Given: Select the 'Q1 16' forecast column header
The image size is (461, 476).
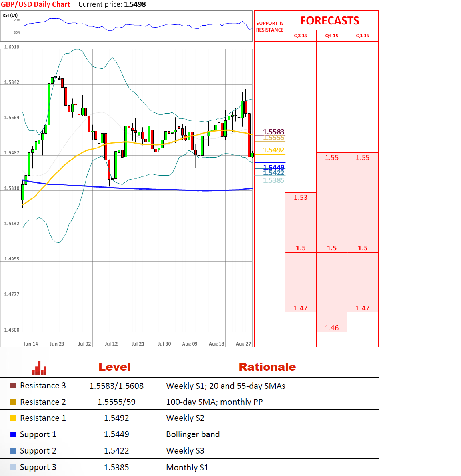Looking at the screenshot, I should coord(363,36).
